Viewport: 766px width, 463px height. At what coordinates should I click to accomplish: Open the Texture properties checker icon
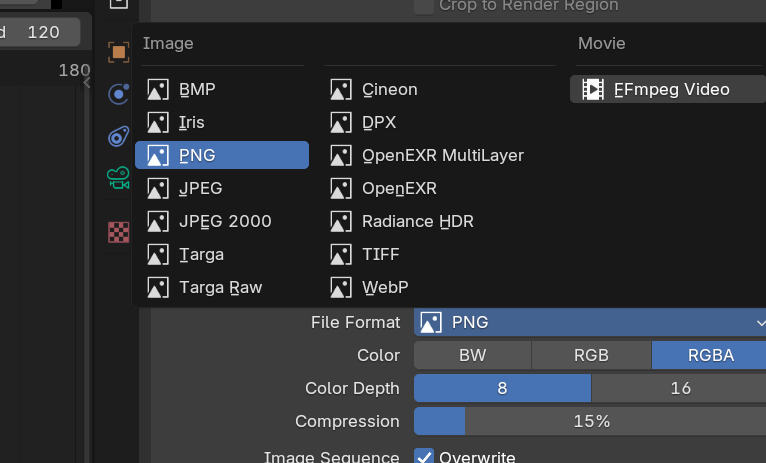pyautogui.click(x=119, y=232)
